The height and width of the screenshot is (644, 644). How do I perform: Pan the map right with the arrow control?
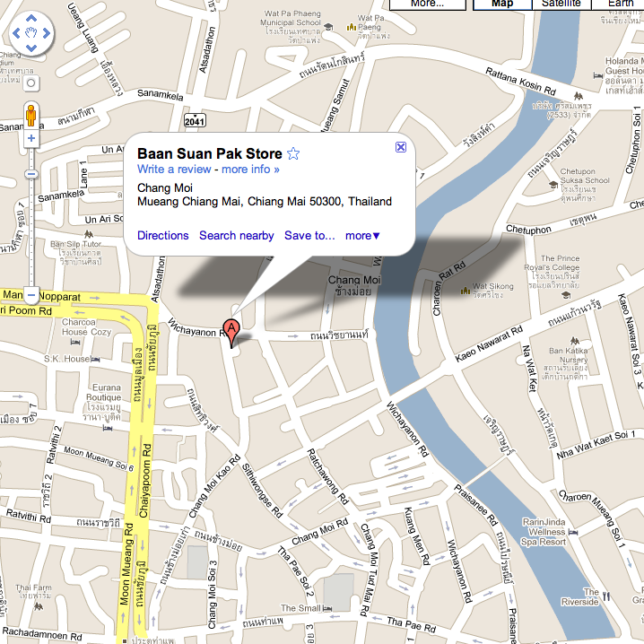click(x=47, y=33)
